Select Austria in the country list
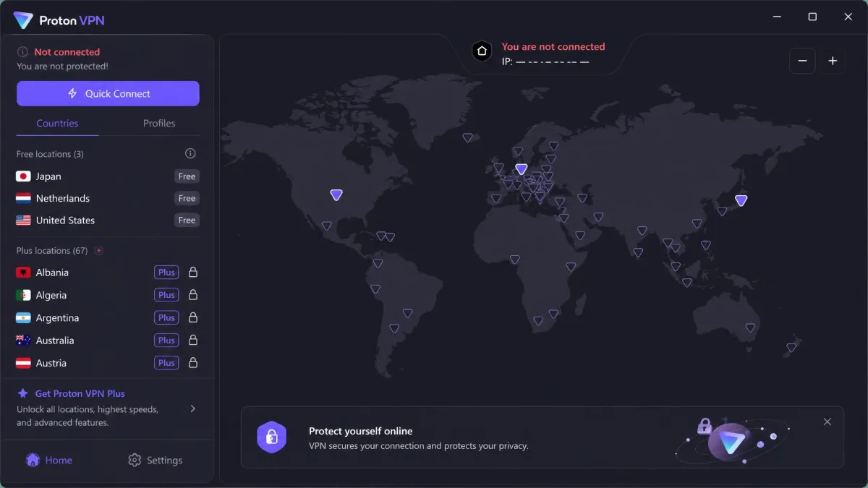Screen dimensions: 868x488 tap(108, 363)
